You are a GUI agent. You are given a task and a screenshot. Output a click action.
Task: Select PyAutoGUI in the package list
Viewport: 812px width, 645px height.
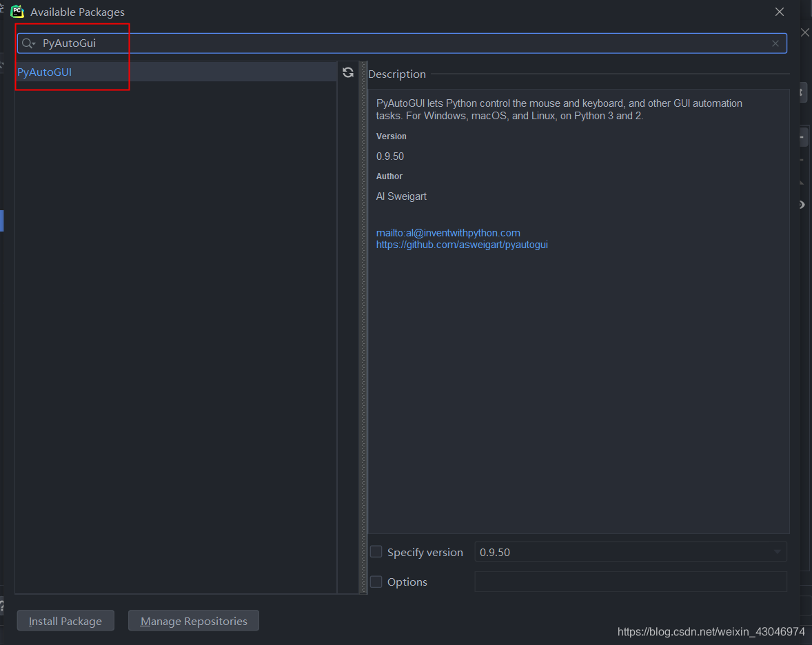pyautogui.click(x=176, y=72)
